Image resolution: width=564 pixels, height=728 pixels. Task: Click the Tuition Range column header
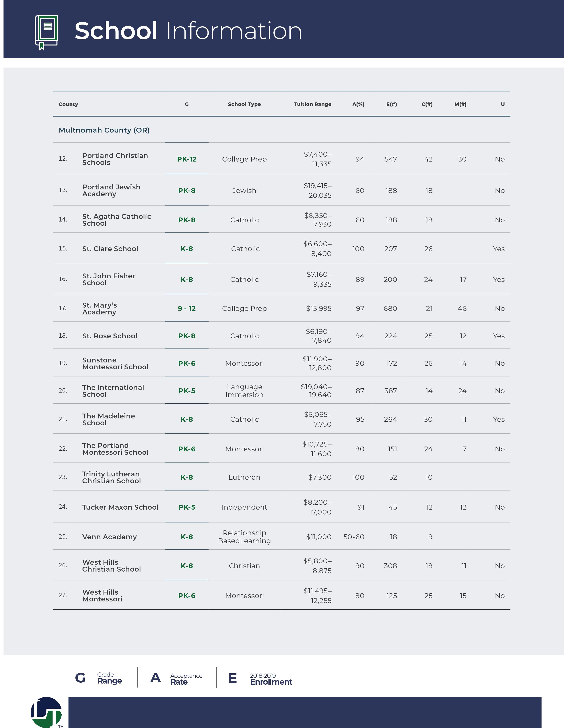(x=312, y=104)
